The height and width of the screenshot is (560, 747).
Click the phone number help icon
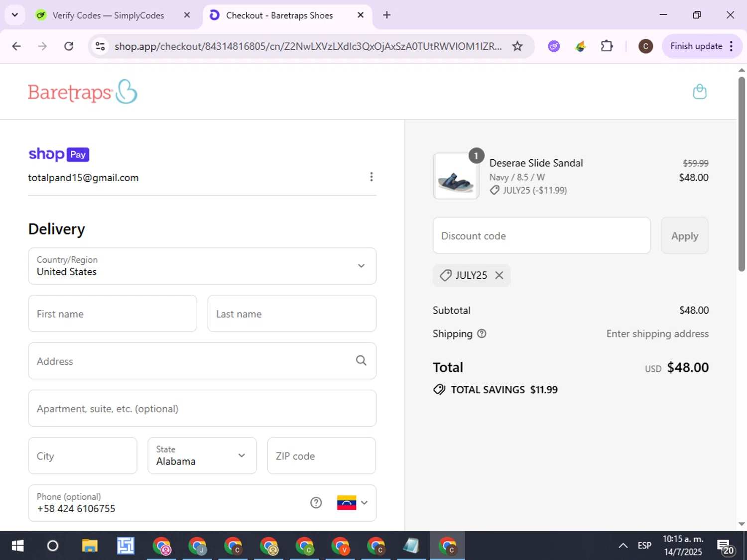coord(316,503)
